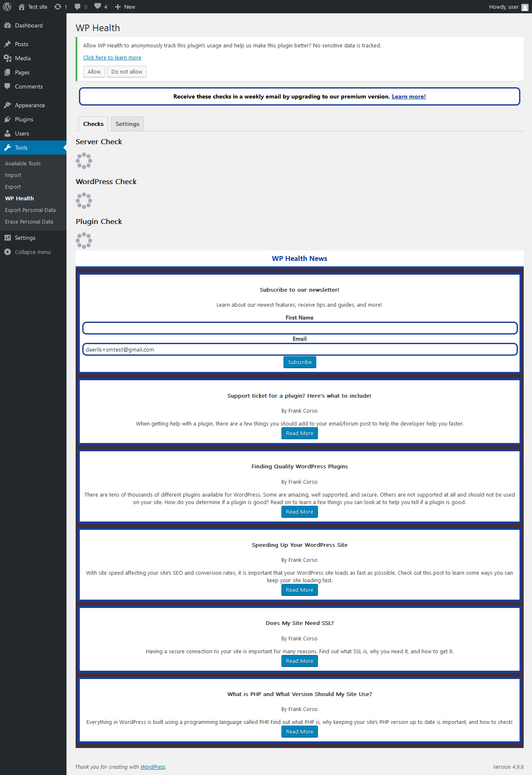Open the user avatar in top right
The width and height of the screenshot is (532, 775).
point(525,7)
